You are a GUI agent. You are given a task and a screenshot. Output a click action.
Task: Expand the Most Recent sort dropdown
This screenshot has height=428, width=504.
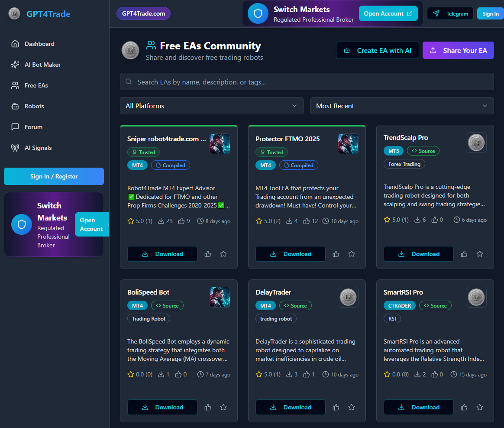point(402,106)
